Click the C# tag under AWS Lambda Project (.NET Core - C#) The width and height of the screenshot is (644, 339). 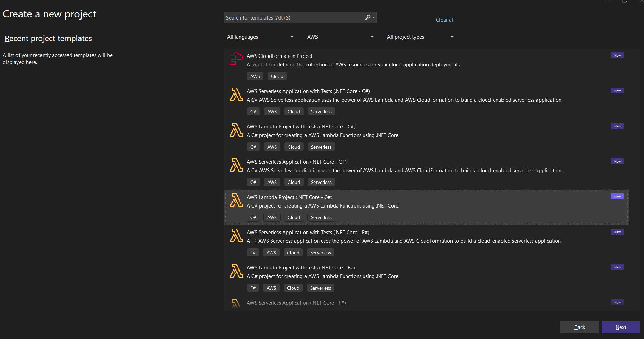click(253, 217)
